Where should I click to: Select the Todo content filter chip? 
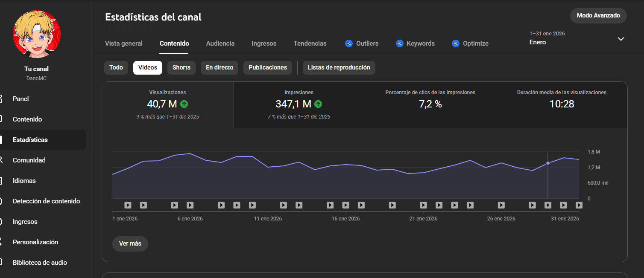(116, 68)
